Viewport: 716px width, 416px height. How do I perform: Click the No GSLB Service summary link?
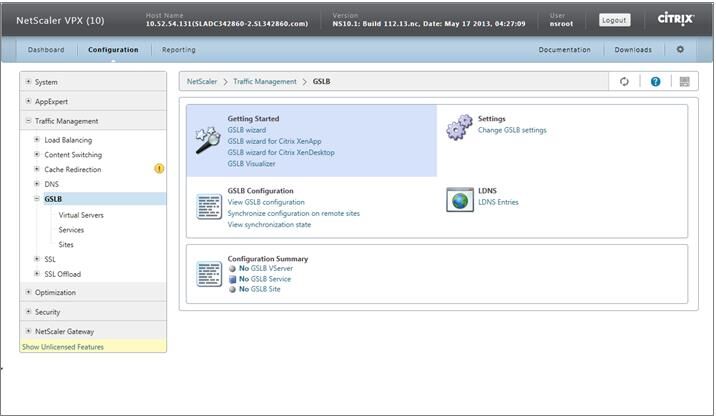tap(265, 279)
